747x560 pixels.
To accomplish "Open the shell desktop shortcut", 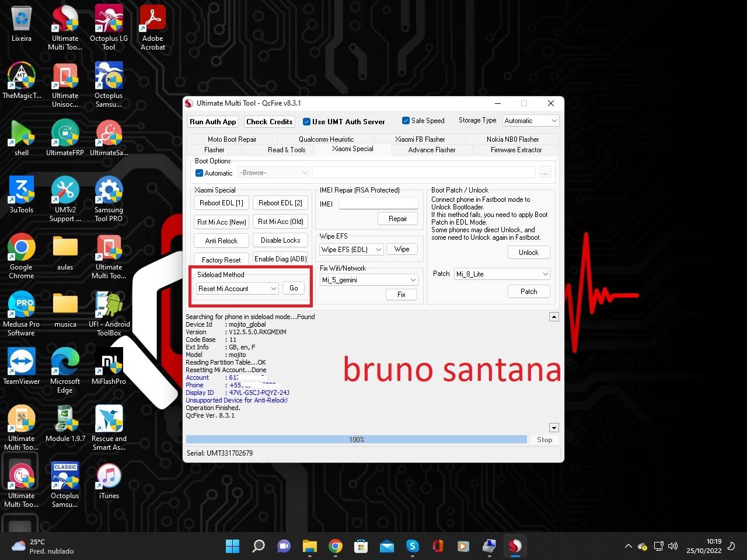I will coord(22,138).
